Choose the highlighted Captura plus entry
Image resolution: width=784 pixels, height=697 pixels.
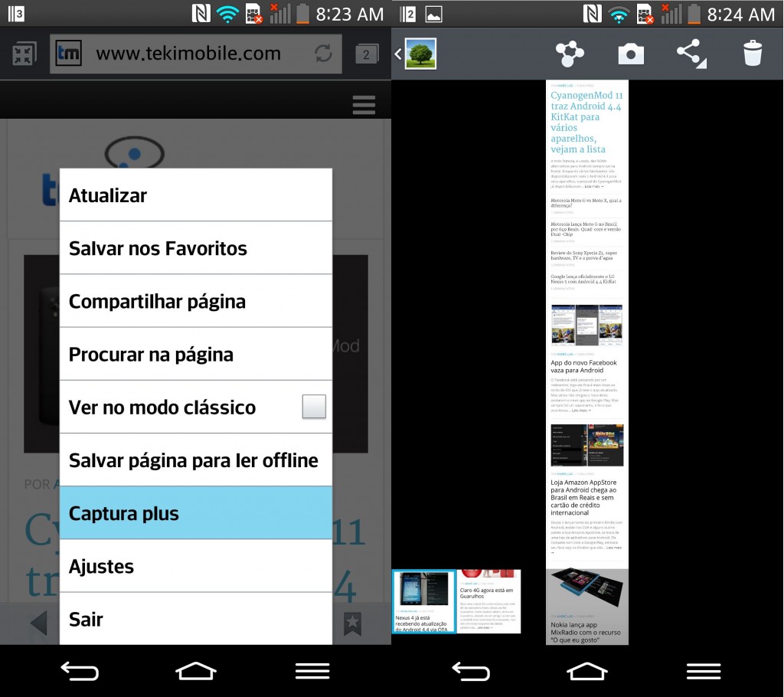[196, 513]
